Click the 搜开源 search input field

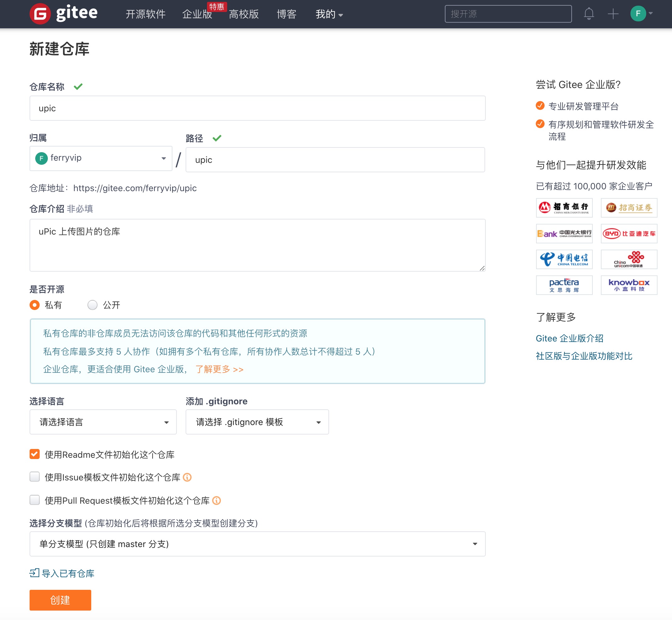click(x=508, y=14)
